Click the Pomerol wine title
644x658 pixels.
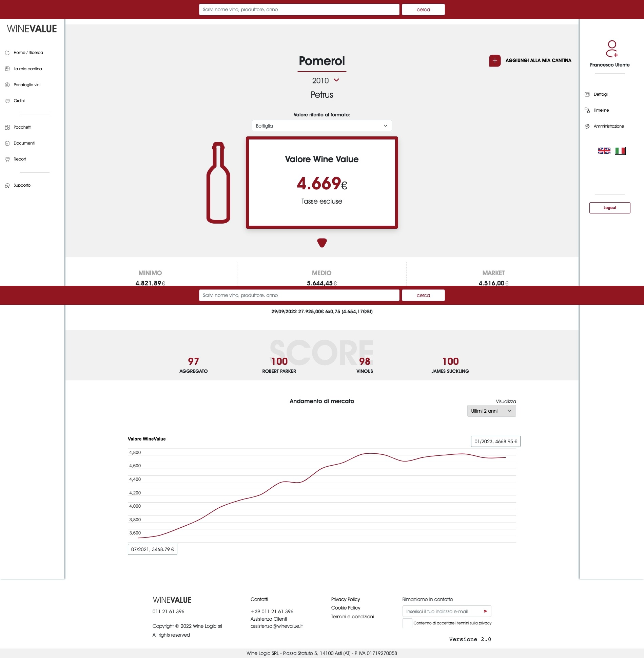[x=321, y=61]
